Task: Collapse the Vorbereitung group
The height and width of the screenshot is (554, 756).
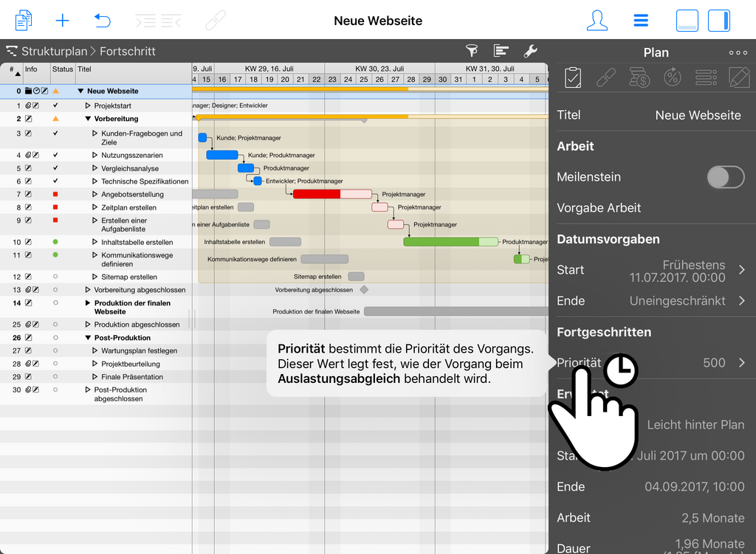Action: (x=88, y=119)
